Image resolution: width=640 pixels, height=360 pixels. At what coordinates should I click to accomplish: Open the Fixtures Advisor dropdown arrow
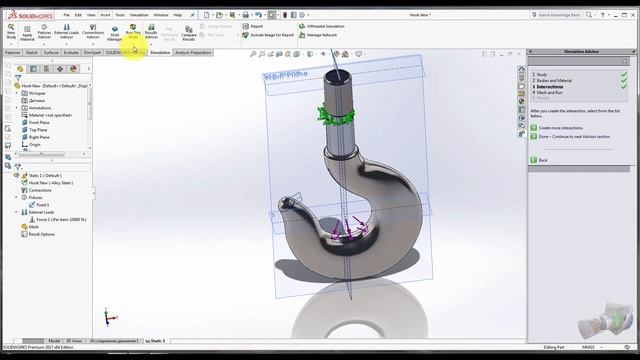44,44
